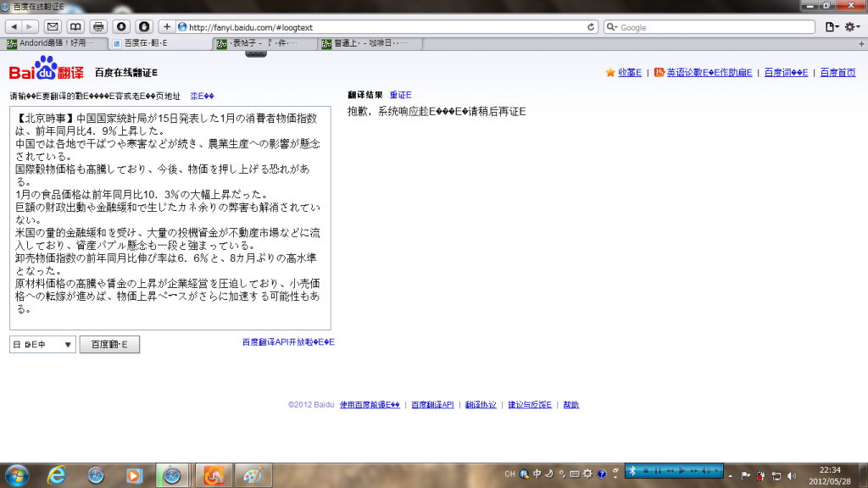Open the IME soft keyboard icon
868x488 pixels.
click(575, 474)
